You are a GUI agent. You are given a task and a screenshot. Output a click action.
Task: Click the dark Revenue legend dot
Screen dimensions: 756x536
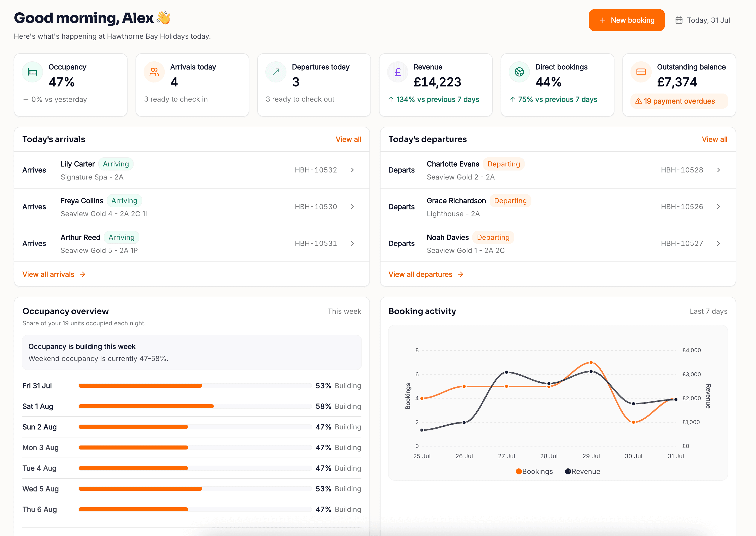tap(568, 471)
